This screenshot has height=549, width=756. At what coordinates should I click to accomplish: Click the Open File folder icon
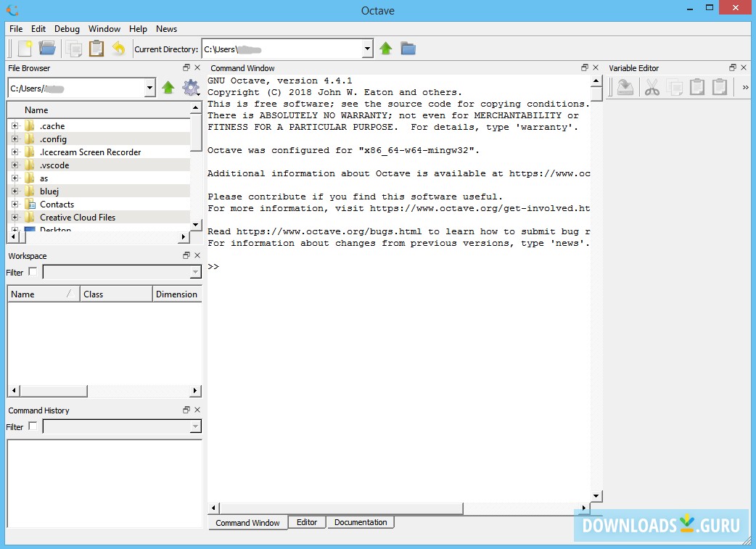pyautogui.click(x=47, y=49)
